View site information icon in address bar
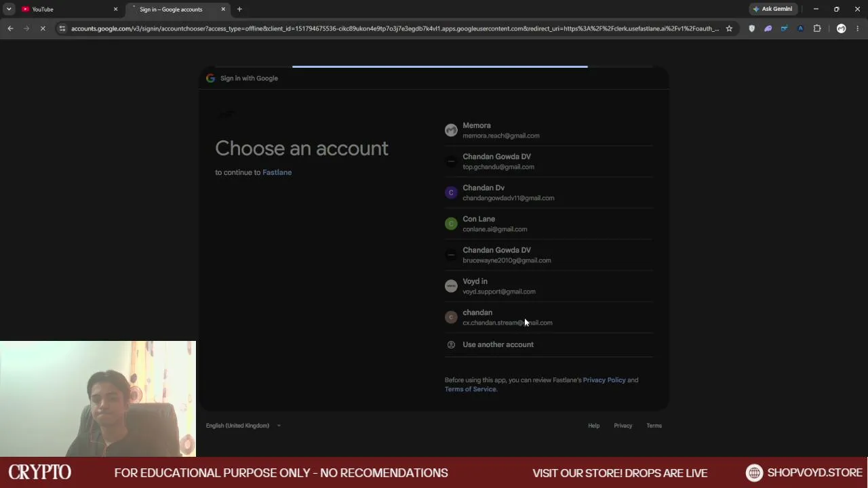Screen dimensions: 868x488 point(62,28)
